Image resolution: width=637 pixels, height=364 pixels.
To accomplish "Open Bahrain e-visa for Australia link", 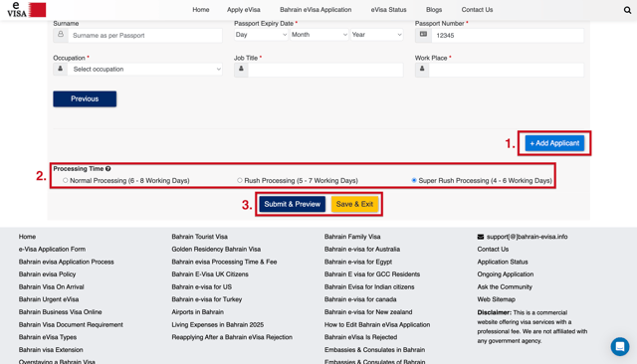I will (x=362, y=250).
